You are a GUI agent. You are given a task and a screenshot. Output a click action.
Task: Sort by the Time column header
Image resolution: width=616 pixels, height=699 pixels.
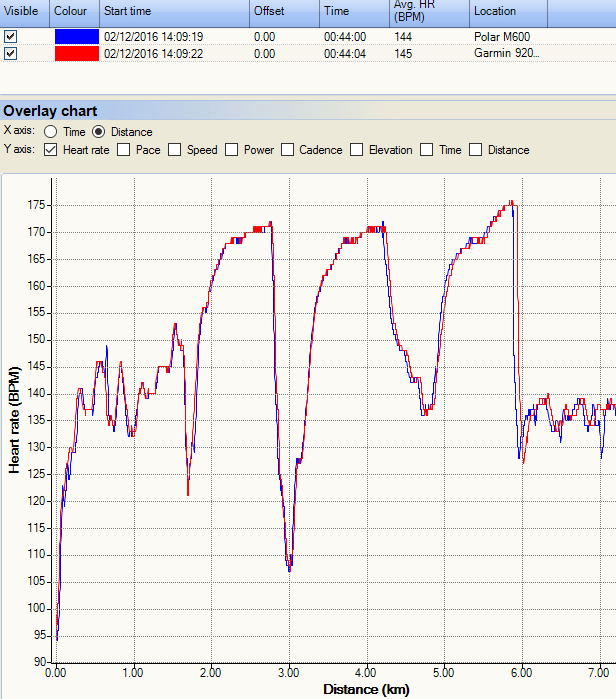[x=354, y=12]
